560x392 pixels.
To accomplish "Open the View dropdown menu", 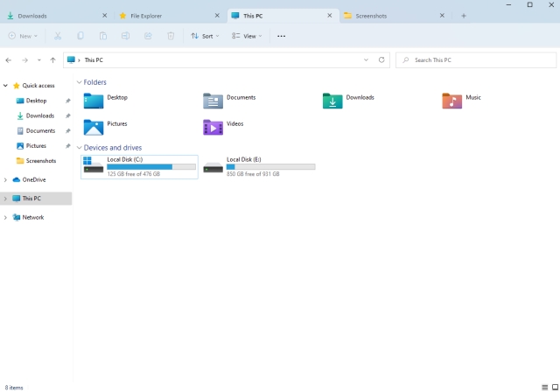I will 247,36.
